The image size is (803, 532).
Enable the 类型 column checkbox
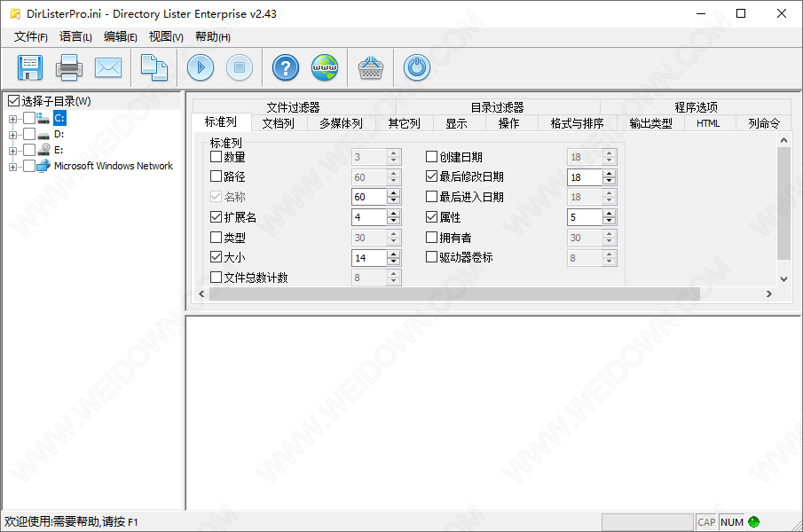click(x=216, y=237)
